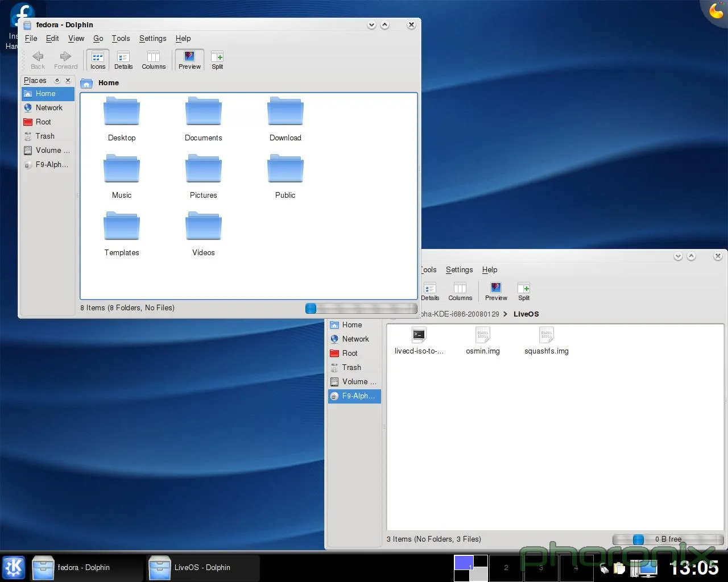The height and width of the screenshot is (582, 728).
Task: Select F9-Alph... in LiveOS Places panel
Action: [x=354, y=396]
